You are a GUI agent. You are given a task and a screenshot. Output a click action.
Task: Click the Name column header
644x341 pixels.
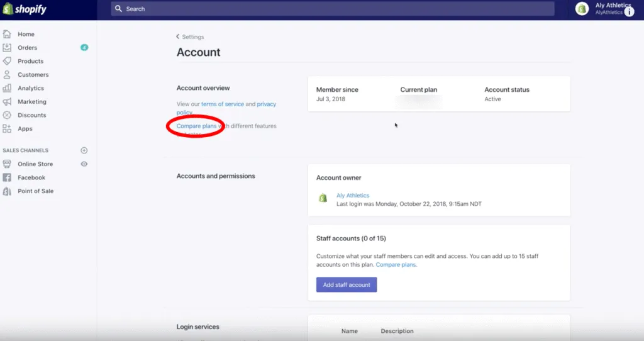(350, 331)
